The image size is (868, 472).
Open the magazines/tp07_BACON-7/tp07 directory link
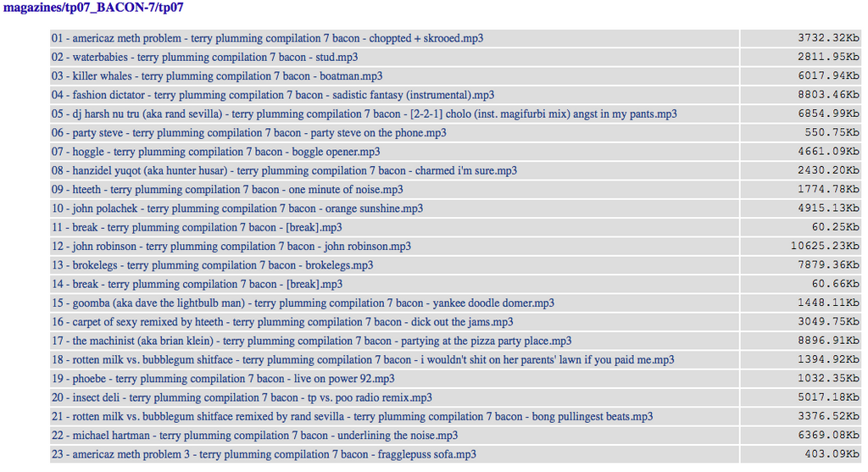(93, 8)
